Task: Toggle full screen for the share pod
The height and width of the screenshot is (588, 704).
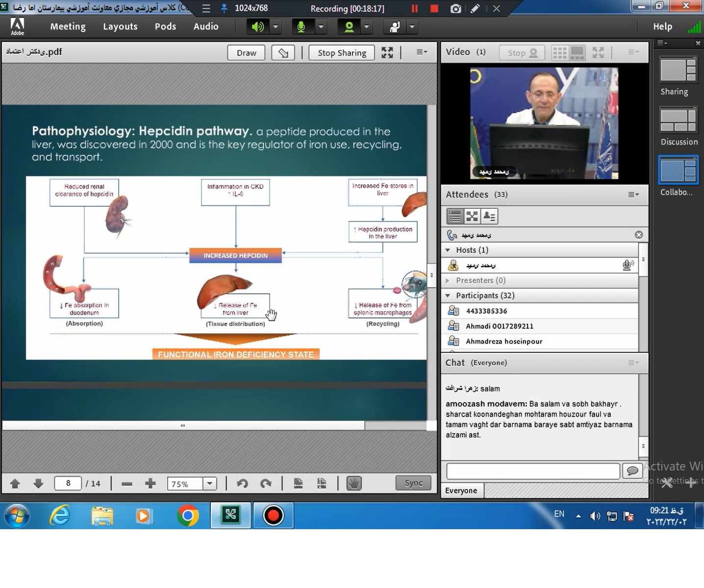Action: pyautogui.click(x=387, y=53)
